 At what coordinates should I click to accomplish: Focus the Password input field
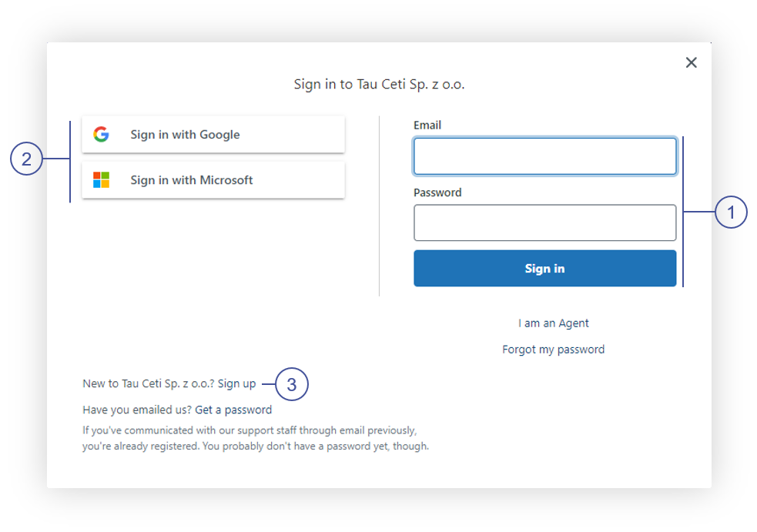(x=544, y=223)
